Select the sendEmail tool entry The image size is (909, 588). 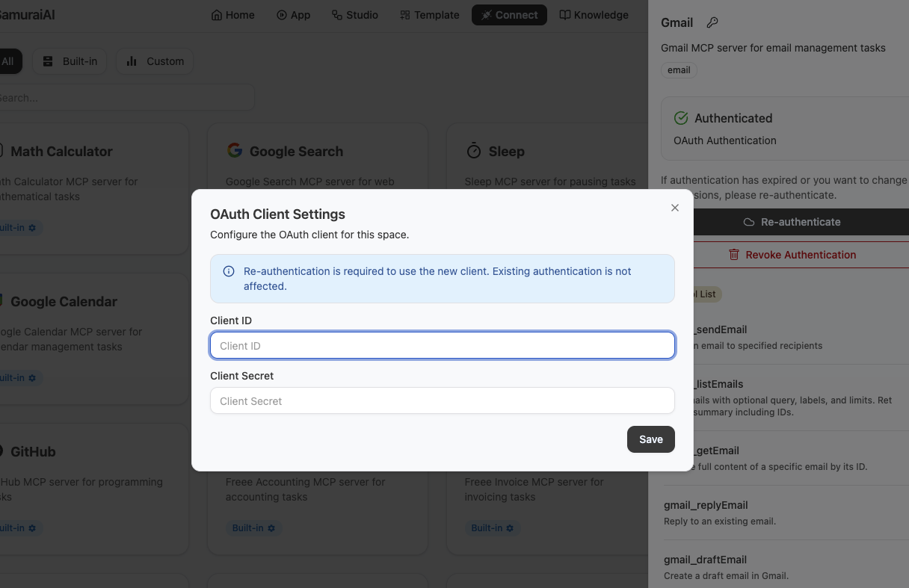(x=801, y=337)
